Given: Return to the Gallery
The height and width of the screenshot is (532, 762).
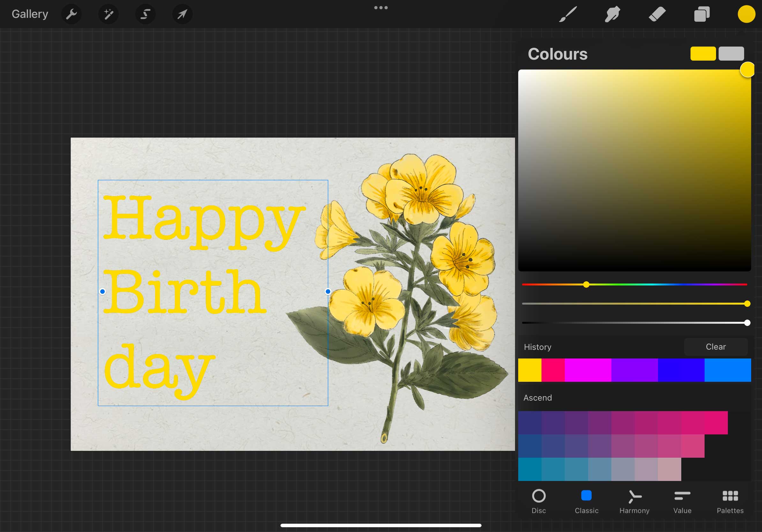Looking at the screenshot, I should click(30, 14).
